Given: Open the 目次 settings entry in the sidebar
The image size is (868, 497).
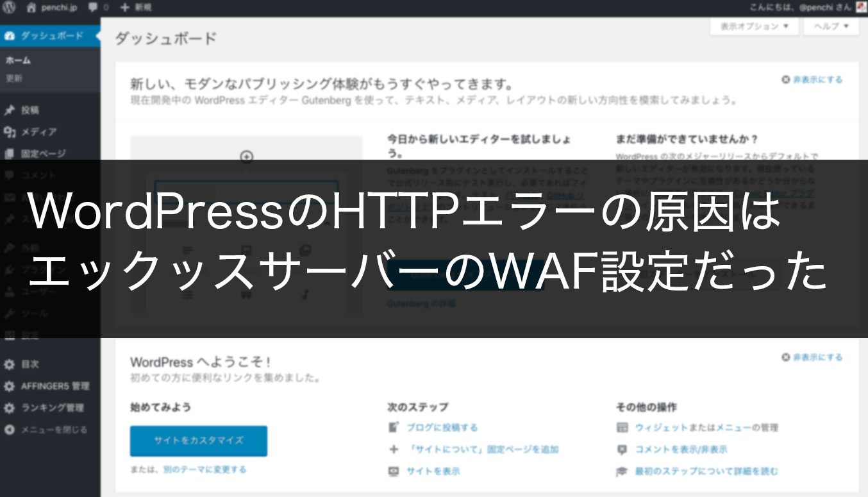Looking at the screenshot, I should (x=10, y=365).
